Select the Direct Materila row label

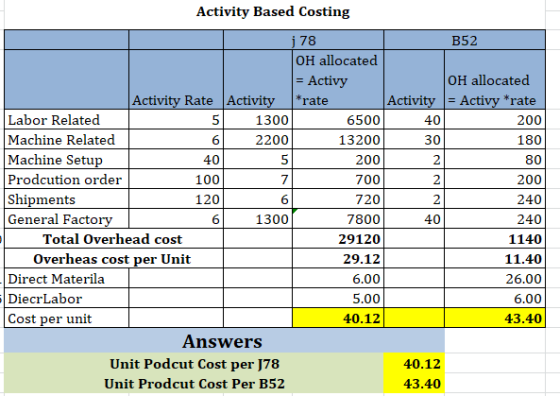pos(66,279)
